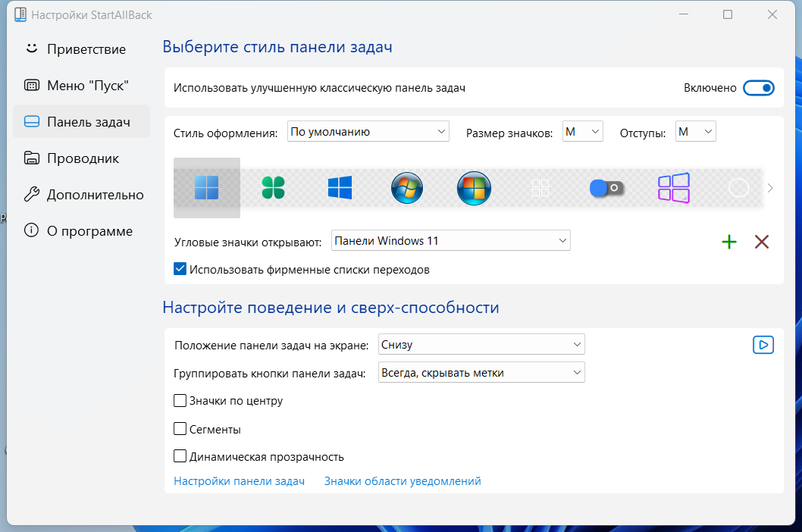Switch to the Панель задач section

[x=81, y=122]
